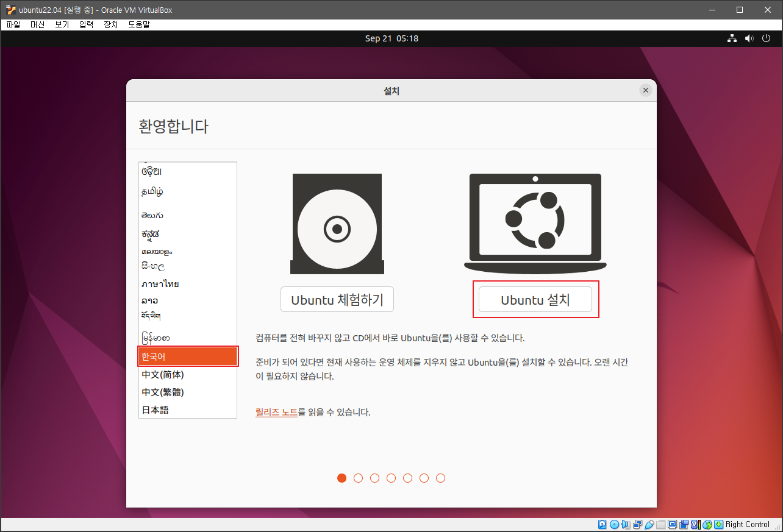Select မြန်မာစာ in the language list
This screenshot has width=783, height=532.
188,337
